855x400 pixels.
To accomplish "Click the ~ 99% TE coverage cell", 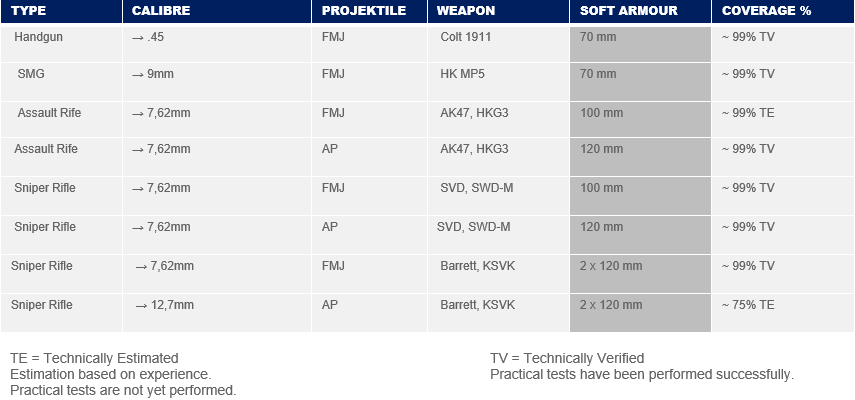I will click(x=783, y=119).
